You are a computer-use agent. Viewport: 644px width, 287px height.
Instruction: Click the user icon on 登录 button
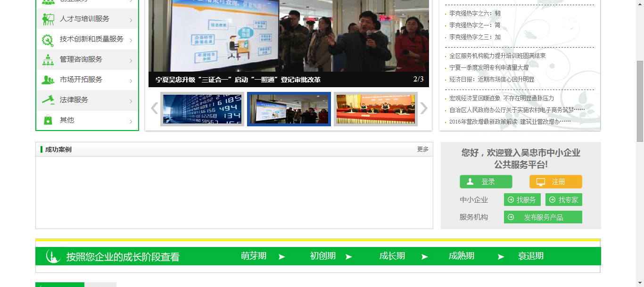click(470, 182)
